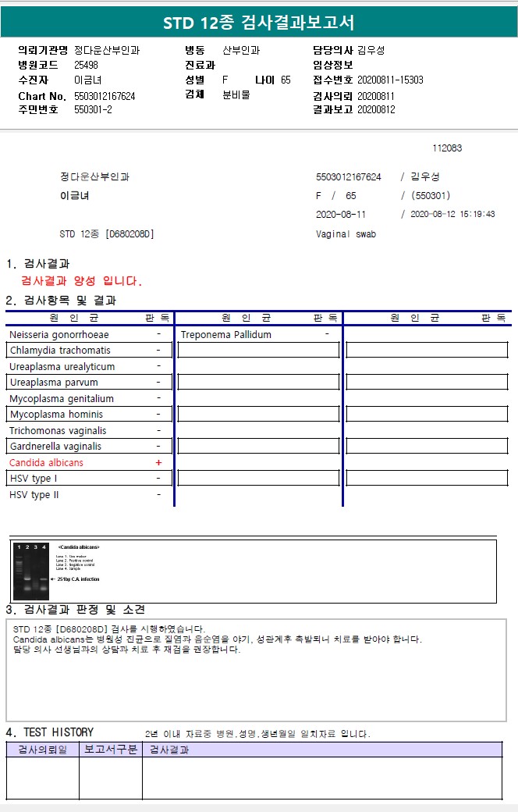The width and height of the screenshot is (518, 812).
Task: Click the Ureaplasma parvum row
Action: pyautogui.click(x=89, y=382)
